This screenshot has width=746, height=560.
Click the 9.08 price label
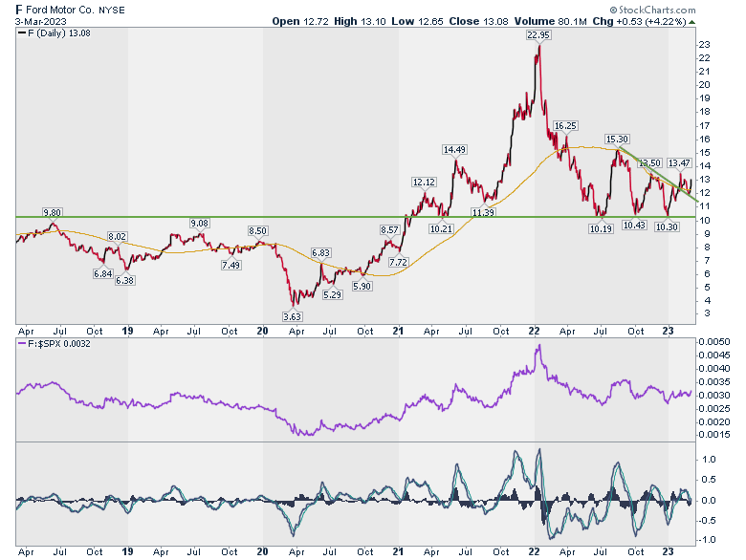click(200, 223)
